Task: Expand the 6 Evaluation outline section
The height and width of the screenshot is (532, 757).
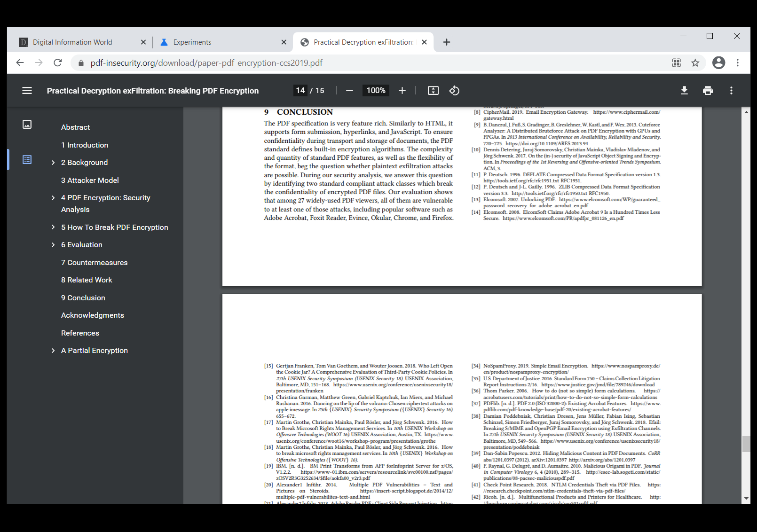Action: click(53, 245)
